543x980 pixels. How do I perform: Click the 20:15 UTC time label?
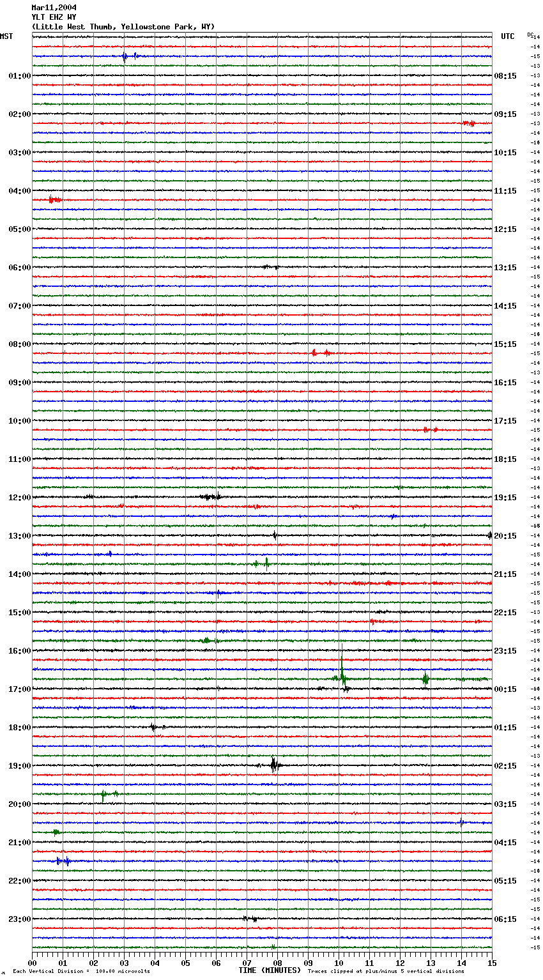(505, 536)
